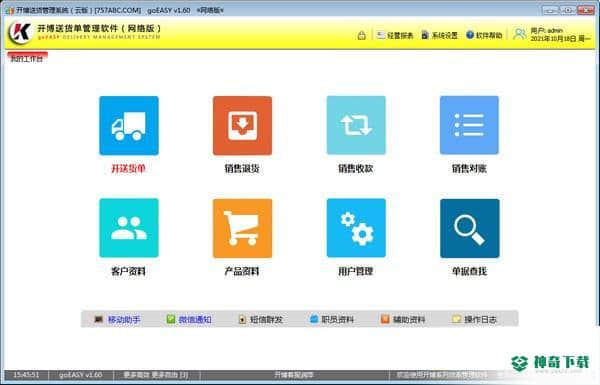Click the K logo in the header

click(20, 33)
